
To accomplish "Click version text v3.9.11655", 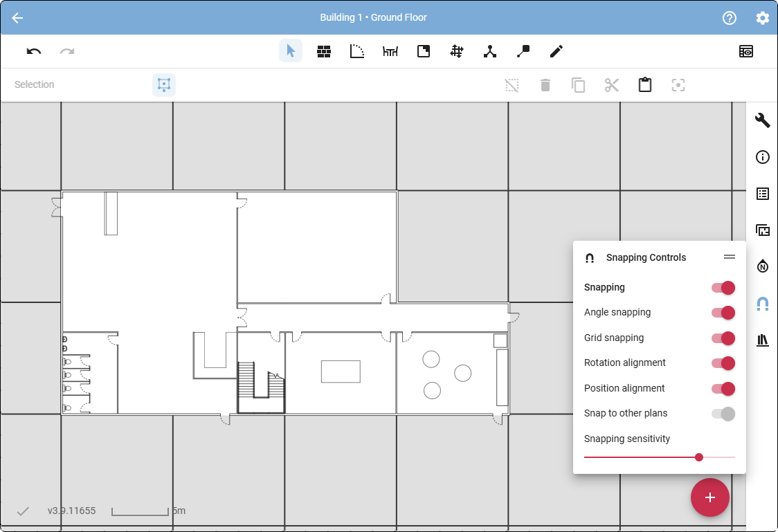I will 71,511.
